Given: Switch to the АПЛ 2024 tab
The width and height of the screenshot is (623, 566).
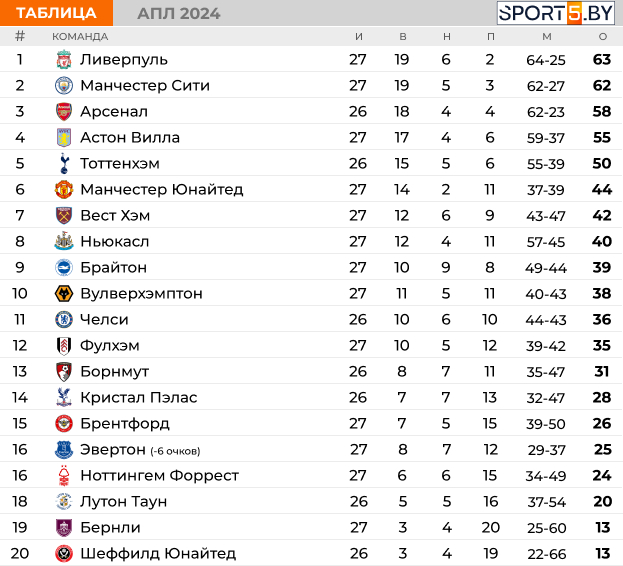Looking at the screenshot, I should (x=179, y=14).
